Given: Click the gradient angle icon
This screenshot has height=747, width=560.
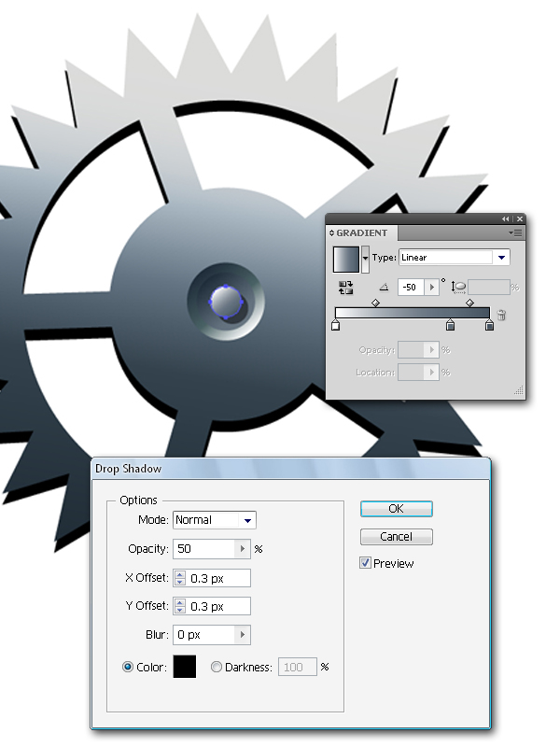Looking at the screenshot, I should (384, 287).
